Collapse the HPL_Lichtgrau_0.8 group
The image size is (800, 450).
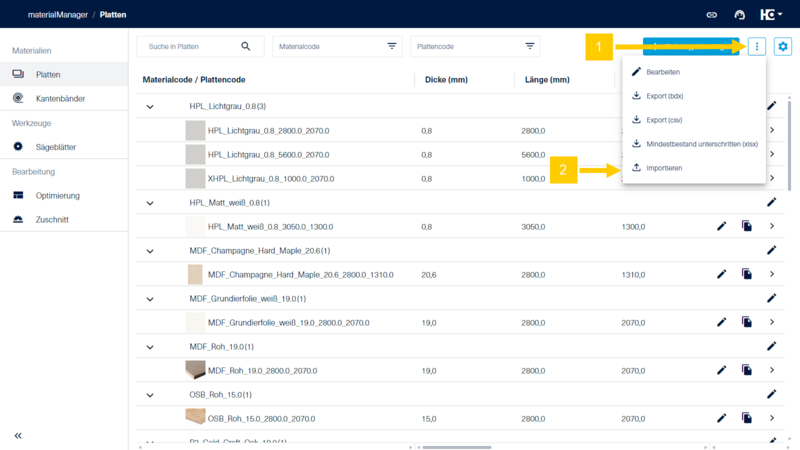pos(150,106)
